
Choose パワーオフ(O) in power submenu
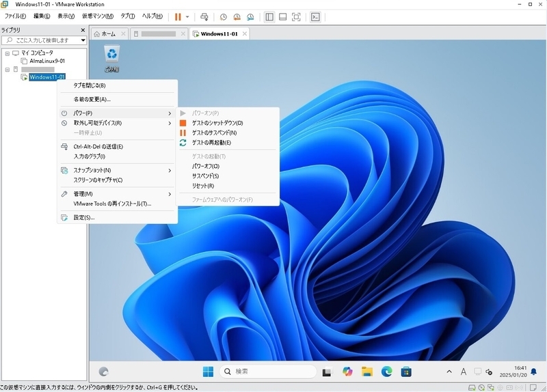click(x=228, y=166)
